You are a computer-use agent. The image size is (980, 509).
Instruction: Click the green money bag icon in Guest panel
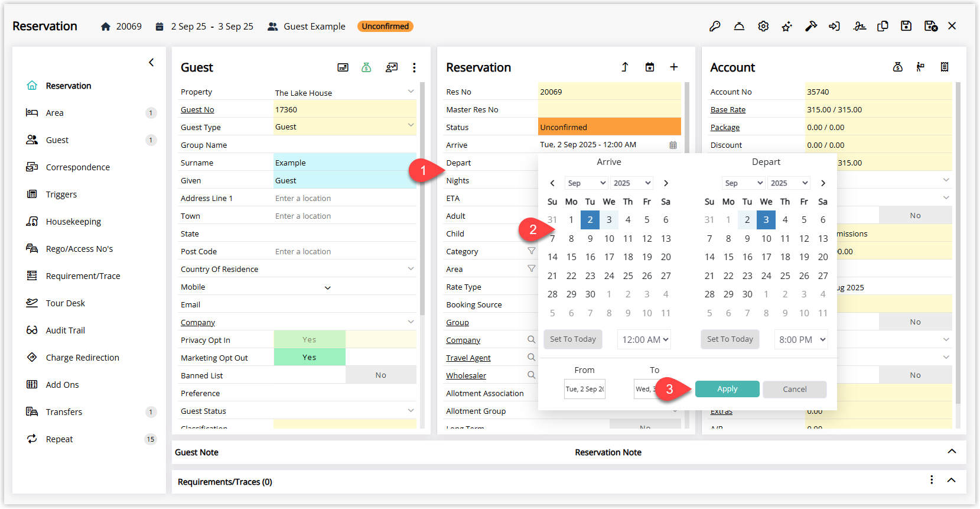(x=366, y=67)
